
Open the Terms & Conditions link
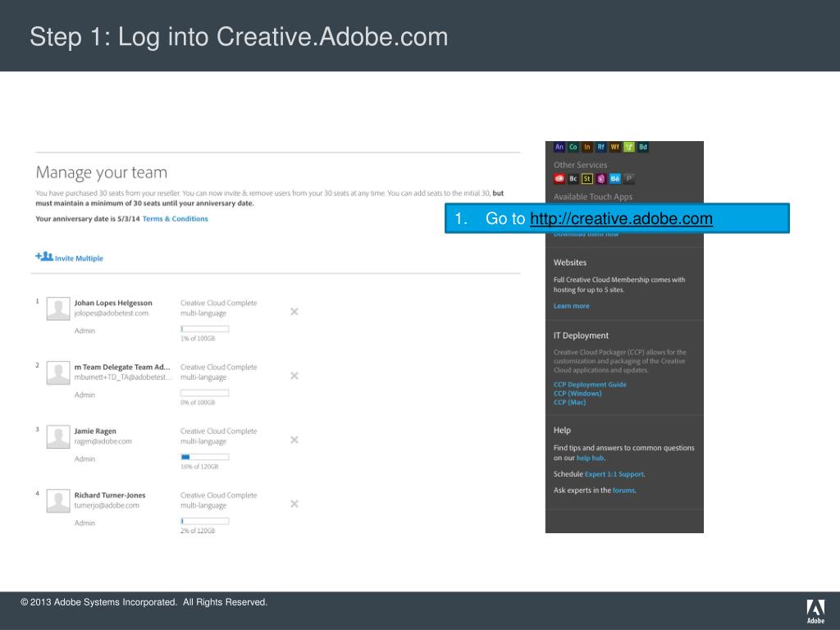(176, 219)
